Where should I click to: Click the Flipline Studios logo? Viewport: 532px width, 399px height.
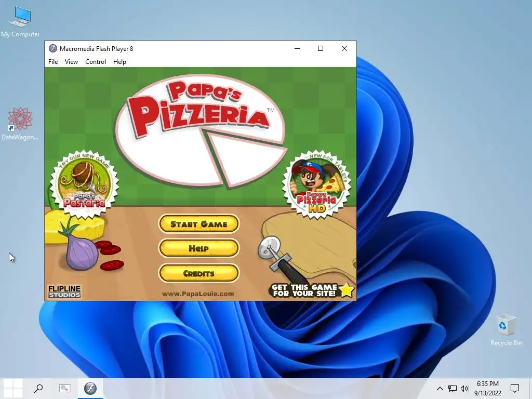[64, 291]
